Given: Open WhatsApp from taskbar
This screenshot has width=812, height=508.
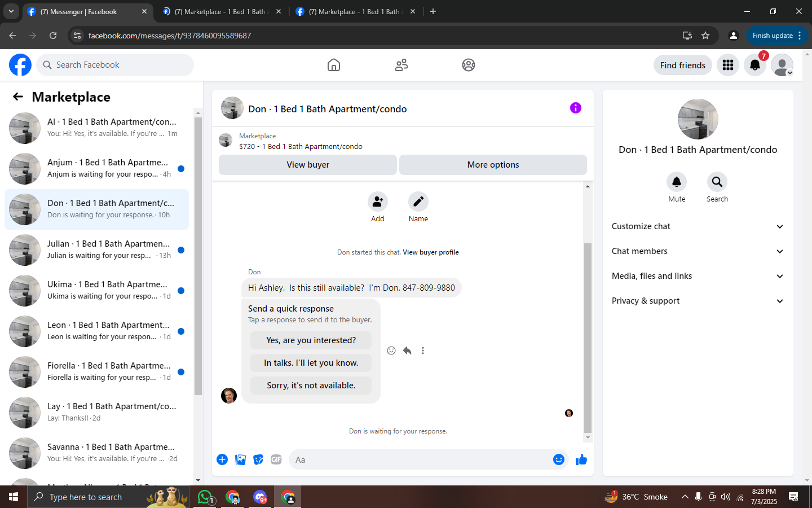Looking at the screenshot, I should [x=206, y=497].
